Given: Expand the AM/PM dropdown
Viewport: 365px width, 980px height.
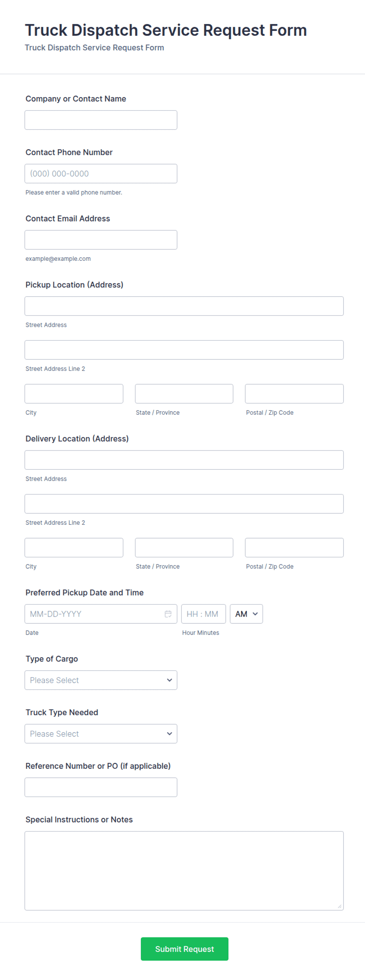Looking at the screenshot, I should click(246, 614).
